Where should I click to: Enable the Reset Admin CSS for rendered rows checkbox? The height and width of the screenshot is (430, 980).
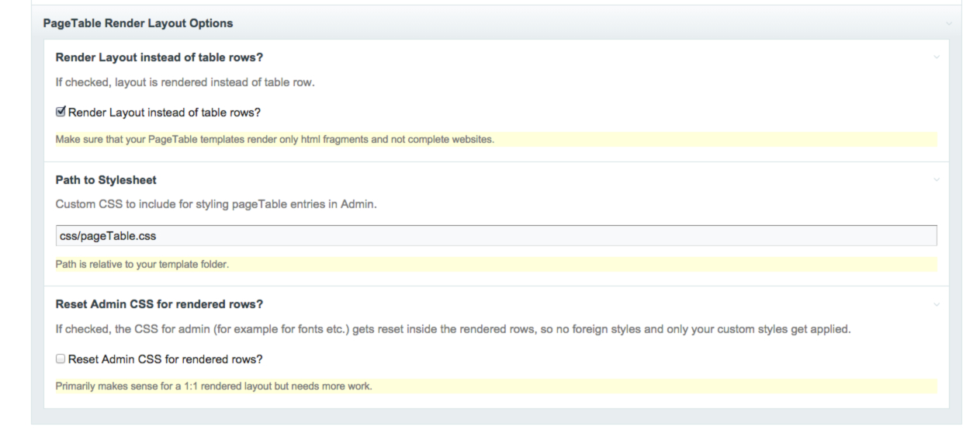pyautogui.click(x=61, y=360)
